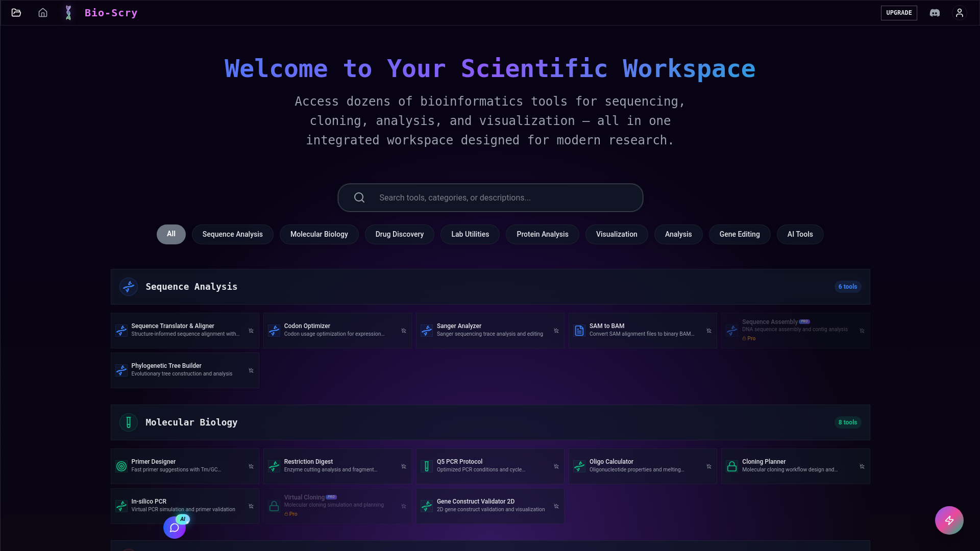Open the locked Sequence Assembly Pro card
Screen dimensions: 980x551
(796, 331)
